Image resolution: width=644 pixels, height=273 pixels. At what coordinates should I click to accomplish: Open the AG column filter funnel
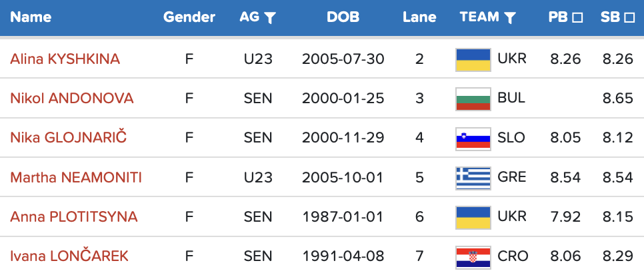[269, 18]
